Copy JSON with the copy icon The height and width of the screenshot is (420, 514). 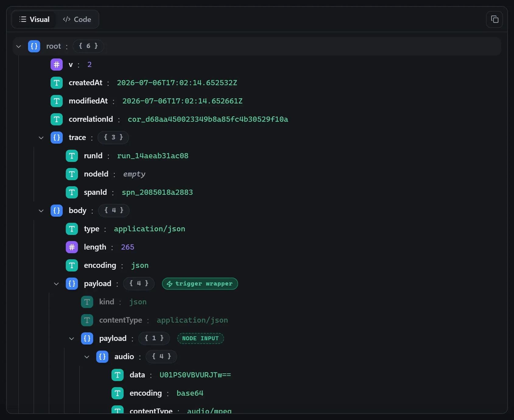495,19
